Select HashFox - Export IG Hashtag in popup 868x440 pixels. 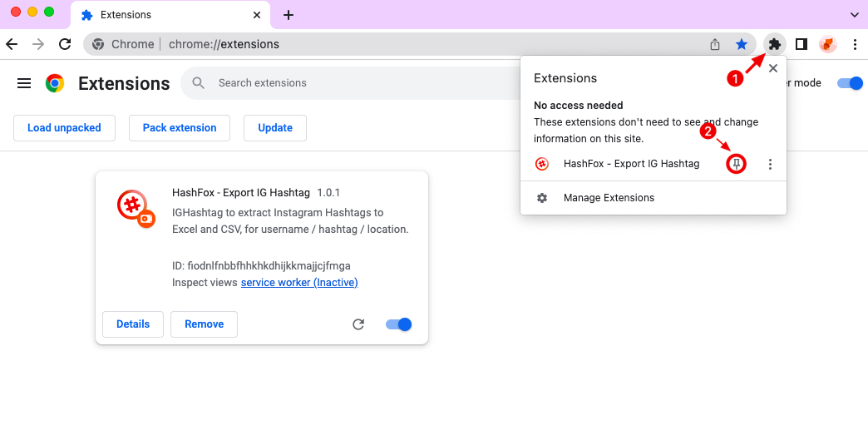point(632,164)
